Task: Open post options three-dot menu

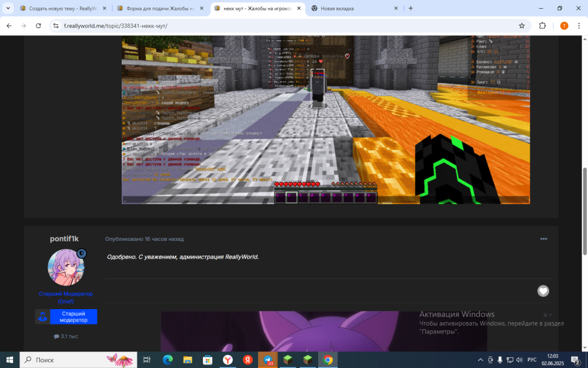Action: [543, 239]
